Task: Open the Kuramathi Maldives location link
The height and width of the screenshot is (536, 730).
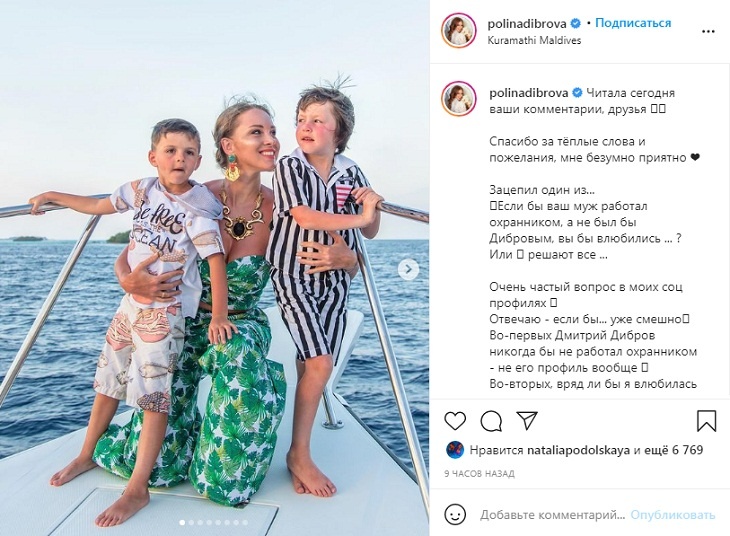Action: tap(534, 41)
